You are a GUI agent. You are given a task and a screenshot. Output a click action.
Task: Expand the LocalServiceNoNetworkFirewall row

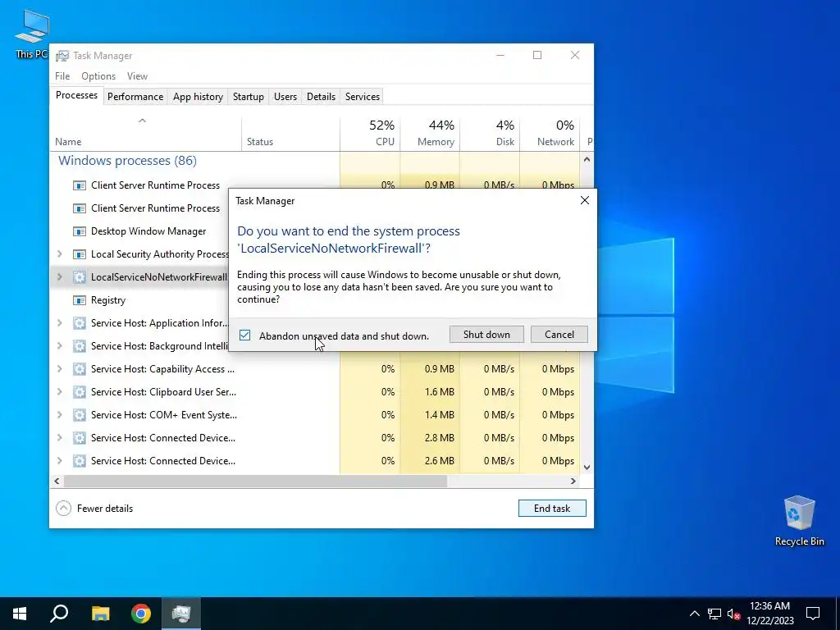pyautogui.click(x=59, y=277)
